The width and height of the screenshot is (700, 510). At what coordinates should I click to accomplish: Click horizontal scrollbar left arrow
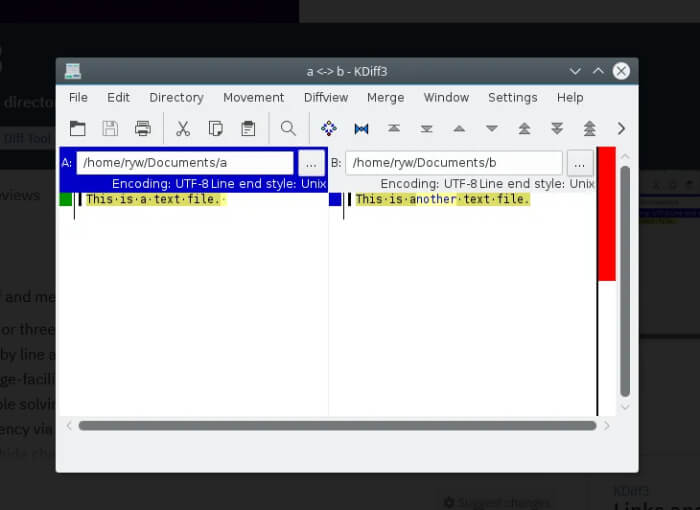pyautogui.click(x=69, y=426)
